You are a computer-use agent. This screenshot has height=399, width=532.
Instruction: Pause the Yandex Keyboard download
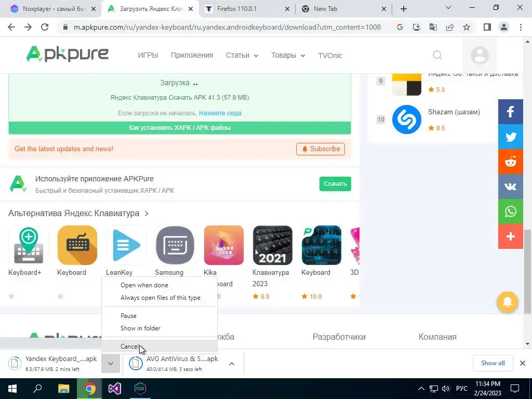(x=159, y=315)
